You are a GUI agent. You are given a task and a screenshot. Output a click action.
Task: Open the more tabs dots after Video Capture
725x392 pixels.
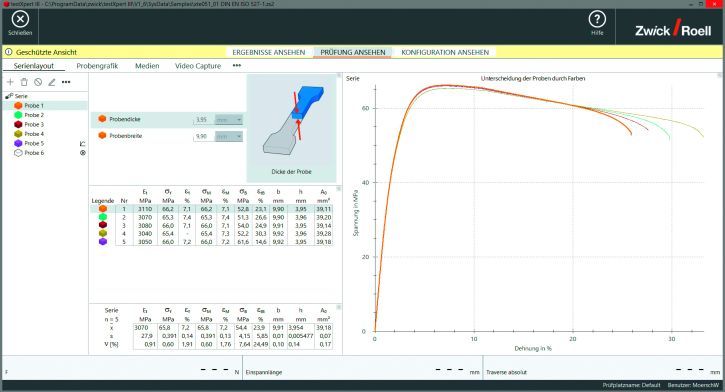coord(237,66)
